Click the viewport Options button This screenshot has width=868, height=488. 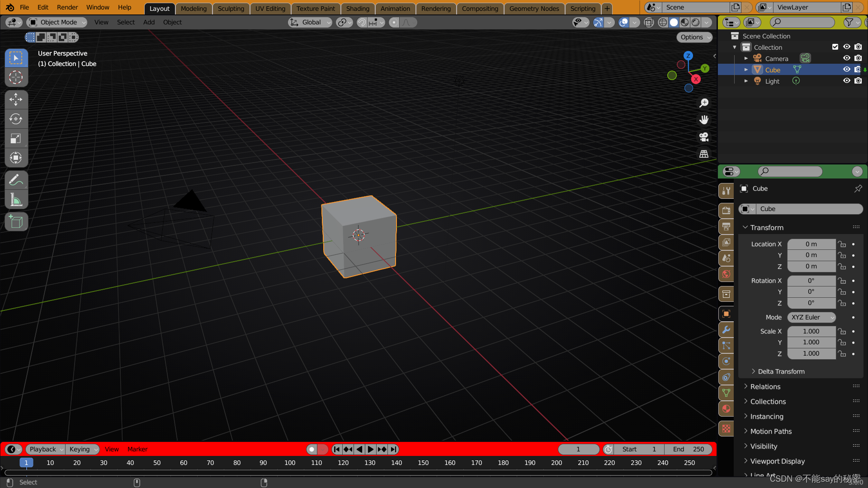click(x=693, y=37)
